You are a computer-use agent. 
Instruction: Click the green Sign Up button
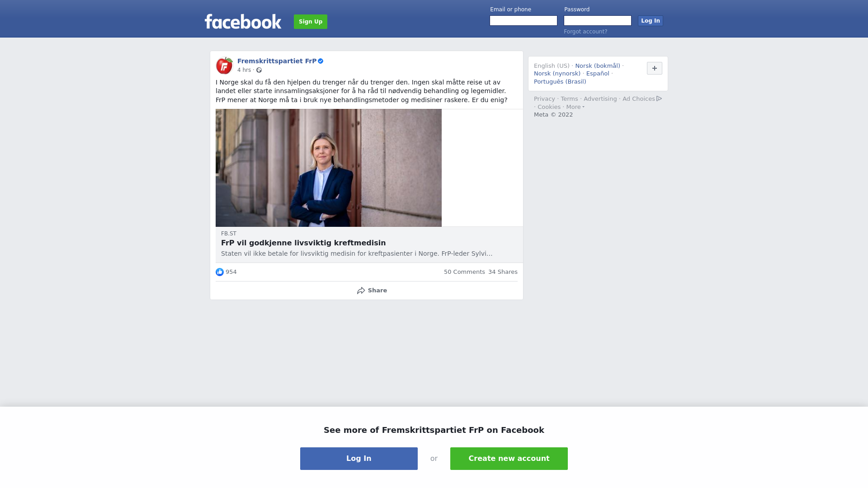(x=311, y=22)
